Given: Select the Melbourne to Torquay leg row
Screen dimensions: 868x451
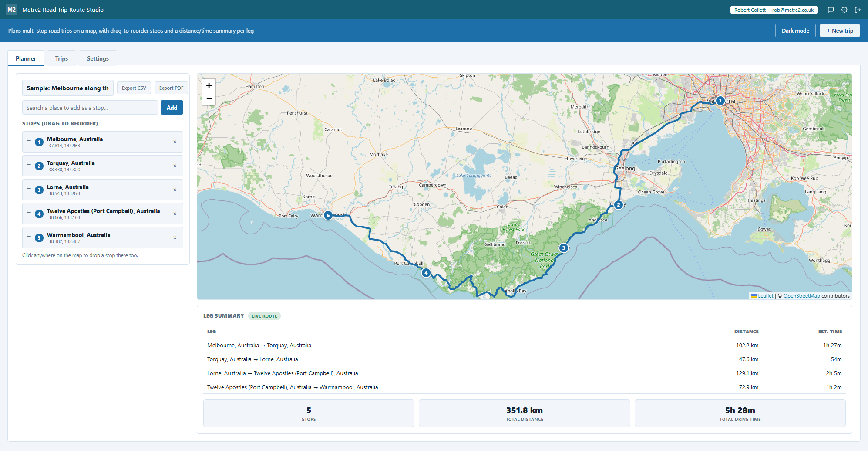Looking at the screenshot, I should click(525, 345).
